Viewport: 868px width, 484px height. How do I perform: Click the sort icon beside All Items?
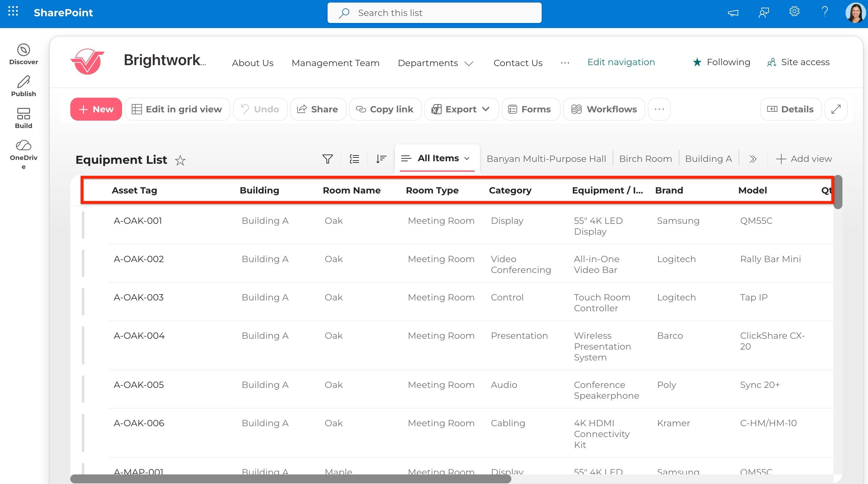(x=381, y=159)
